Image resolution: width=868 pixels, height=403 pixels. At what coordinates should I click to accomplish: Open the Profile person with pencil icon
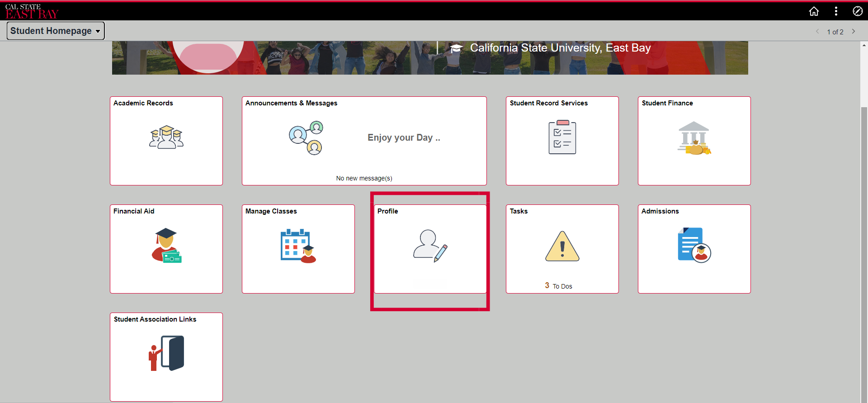[x=430, y=246]
